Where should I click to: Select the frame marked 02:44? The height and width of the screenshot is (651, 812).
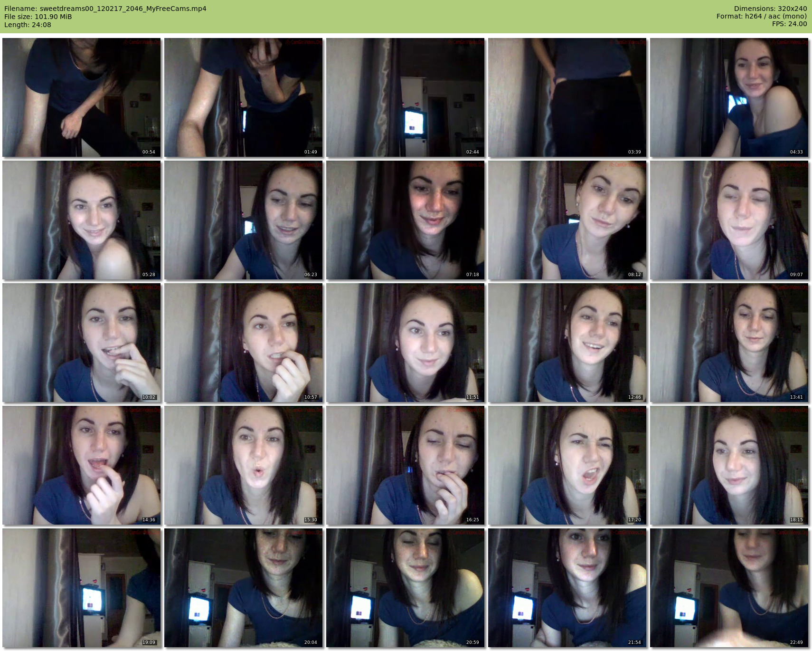pos(405,97)
